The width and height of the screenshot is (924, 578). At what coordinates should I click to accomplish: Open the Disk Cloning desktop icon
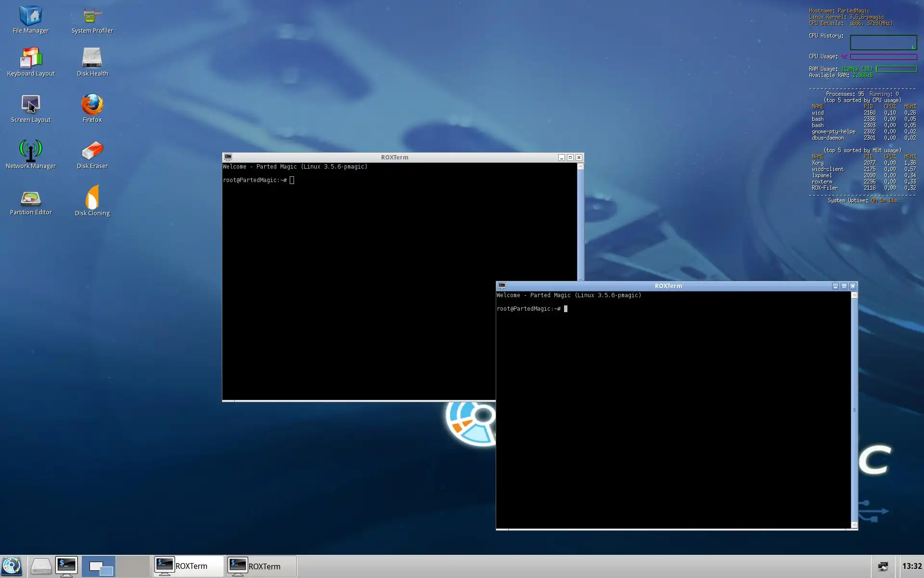(x=92, y=197)
